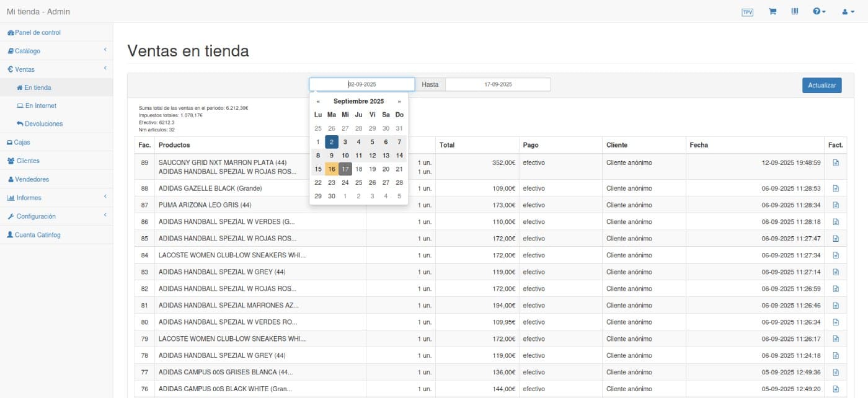The width and height of the screenshot is (868, 398).
Task: View invoice document for sale 85
Action: tap(835, 239)
